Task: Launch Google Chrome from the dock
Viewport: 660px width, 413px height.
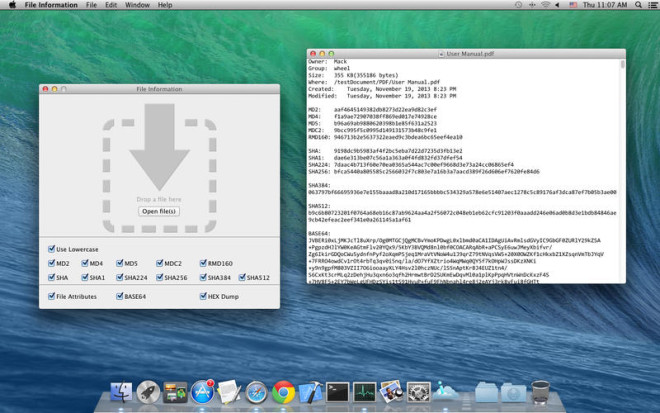Action: [x=283, y=393]
